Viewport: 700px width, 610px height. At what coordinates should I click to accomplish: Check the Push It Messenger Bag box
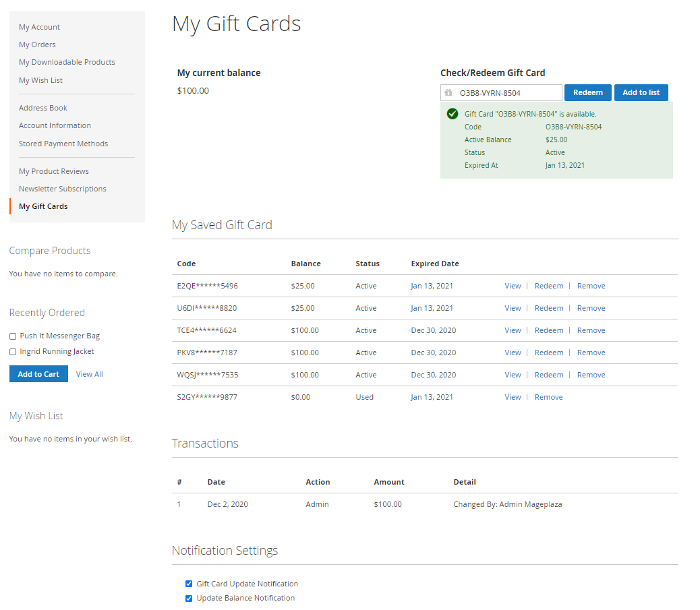[x=13, y=336]
